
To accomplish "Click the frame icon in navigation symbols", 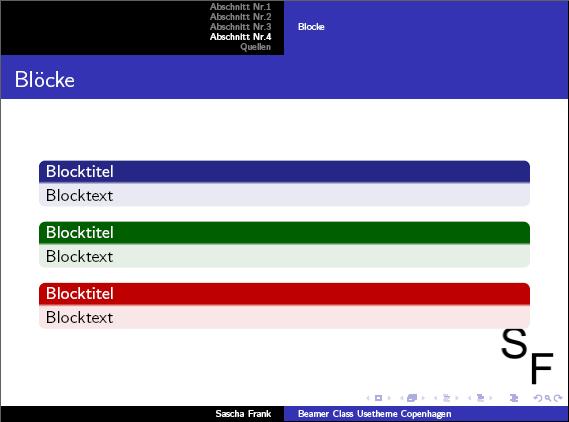I will tap(412, 398).
